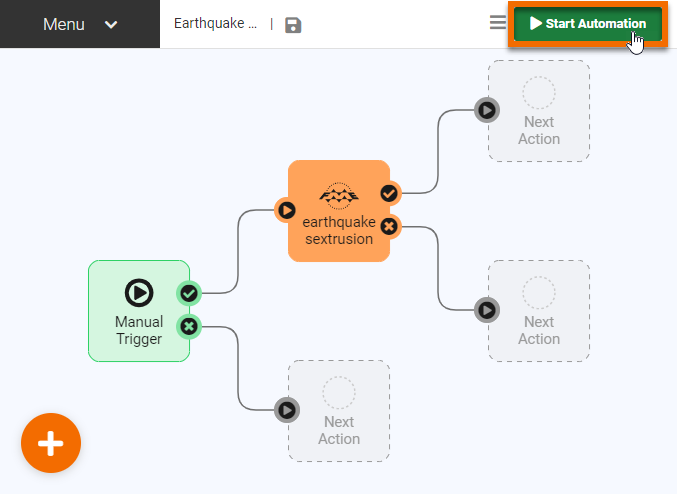Click the Manual Trigger play icon

pyautogui.click(x=139, y=292)
